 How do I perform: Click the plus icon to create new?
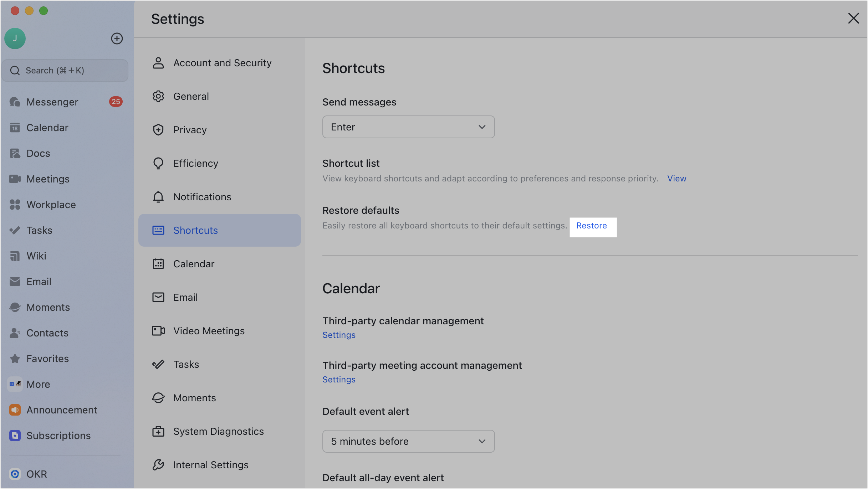tap(117, 38)
